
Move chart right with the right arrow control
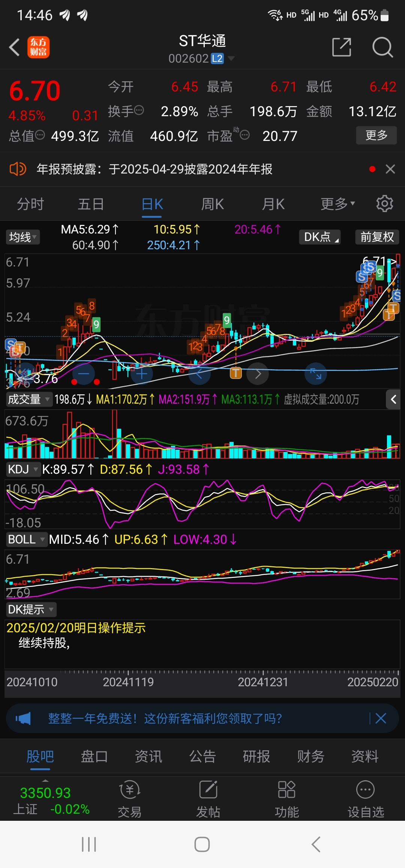pyautogui.click(x=258, y=374)
